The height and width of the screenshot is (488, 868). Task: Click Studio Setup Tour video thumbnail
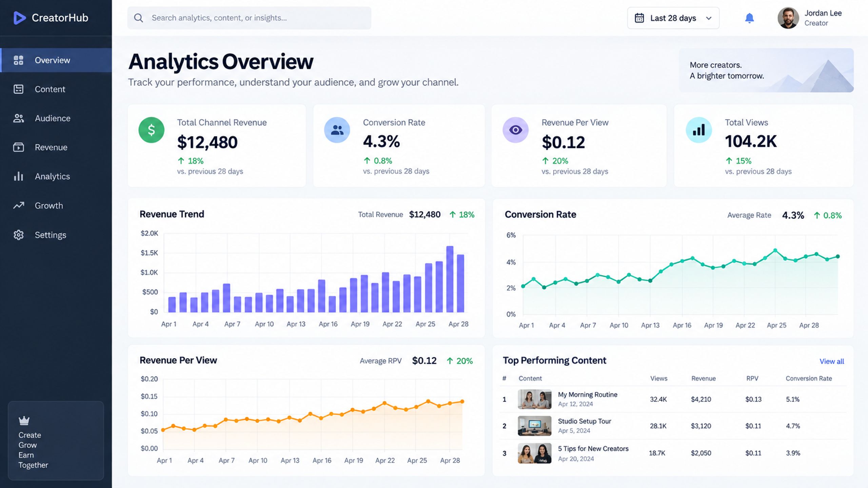point(534,426)
